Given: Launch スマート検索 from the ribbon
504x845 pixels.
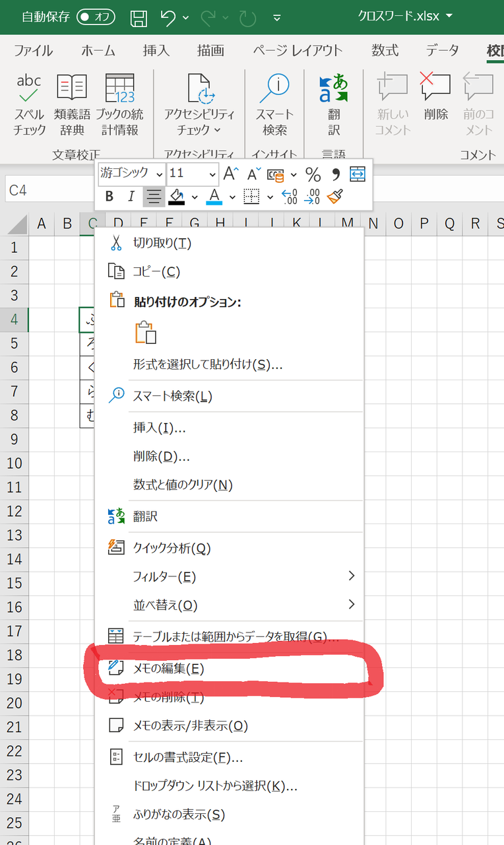Looking at the screenshot, I should point(274,105).
